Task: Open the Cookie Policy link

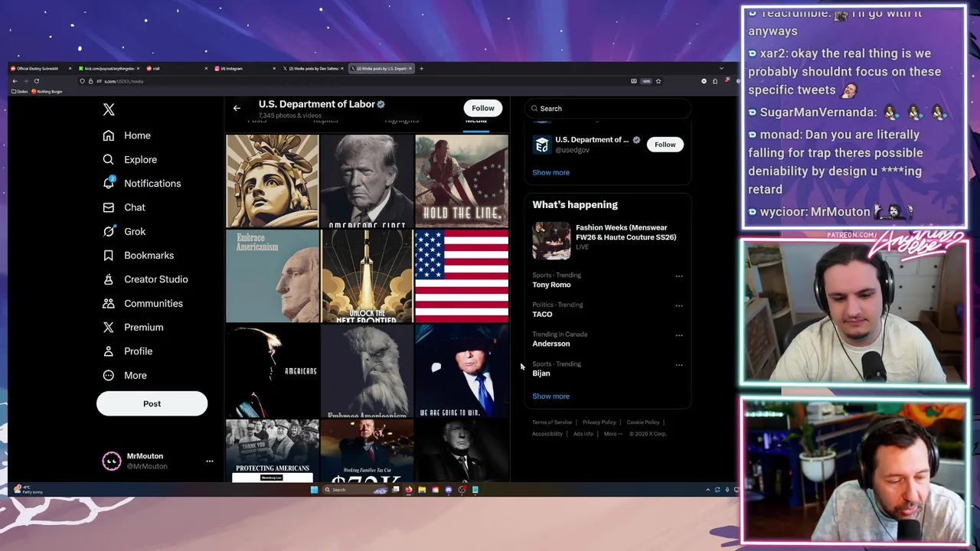Action: click(x=643, y=422)
